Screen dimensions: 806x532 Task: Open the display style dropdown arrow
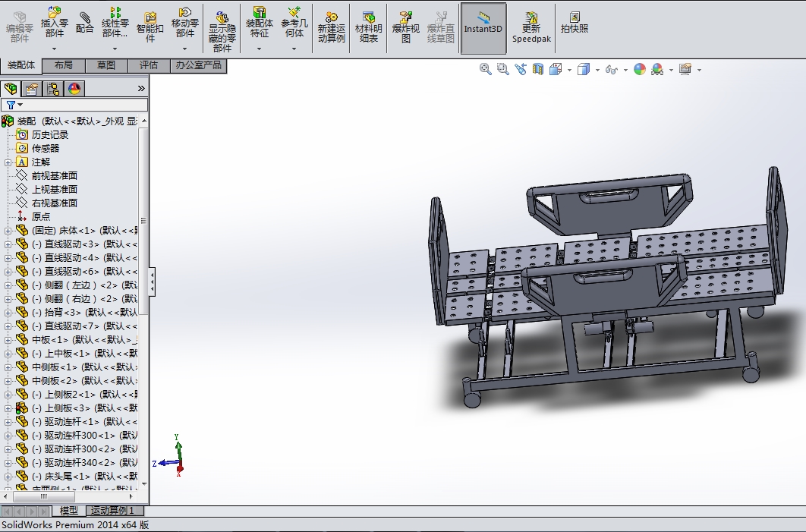[x=597, y=69]
